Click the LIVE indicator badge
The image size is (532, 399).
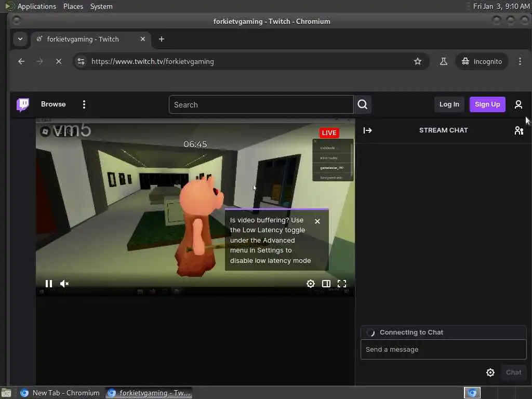point(329,132)
